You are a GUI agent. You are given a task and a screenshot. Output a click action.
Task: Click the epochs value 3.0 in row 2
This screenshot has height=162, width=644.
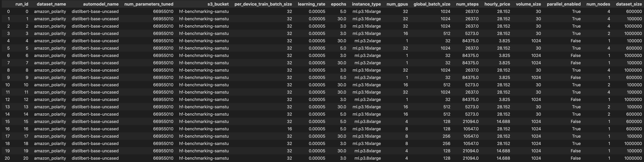343,26
